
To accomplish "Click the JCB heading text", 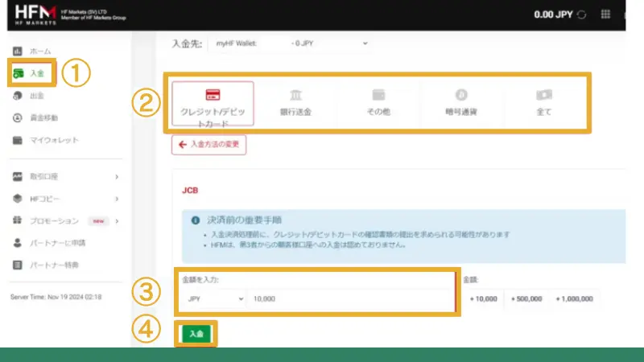I will point(190,191).
